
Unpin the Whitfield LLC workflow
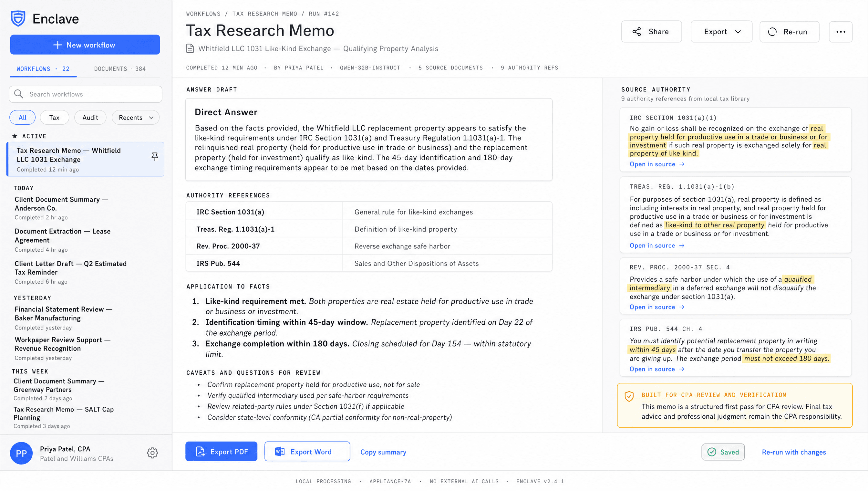pyautogui.click(x=154, y=157)
